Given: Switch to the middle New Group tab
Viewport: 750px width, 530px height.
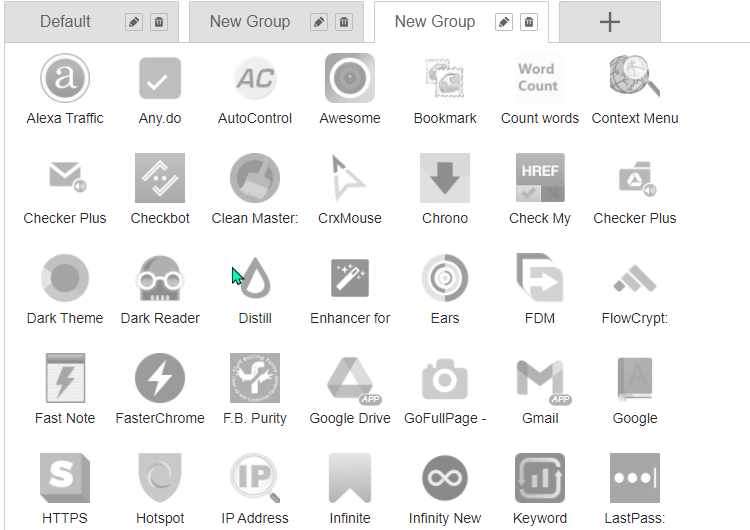Looking at the screenshot, I should click(250, 22).
